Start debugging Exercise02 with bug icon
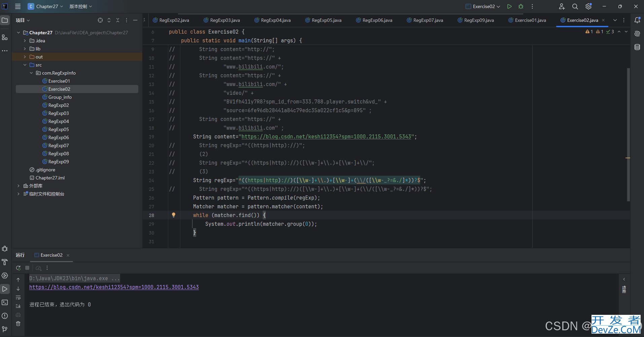This screenshot has height=337, width=644. [x=521, y=6]
